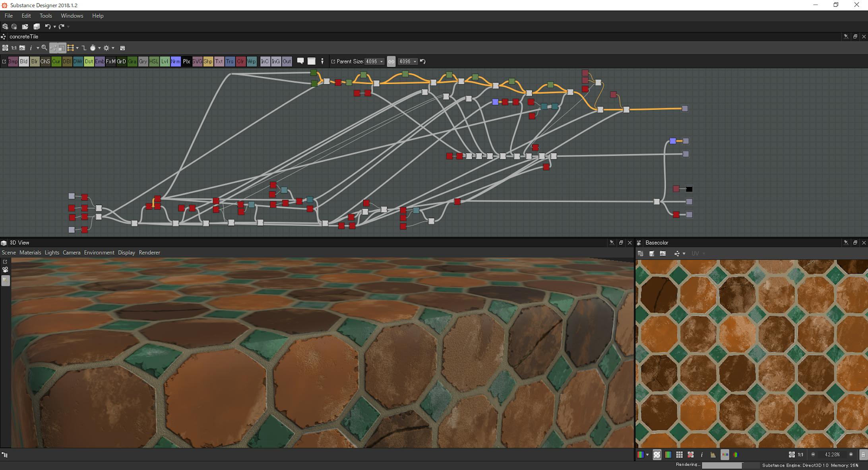Click the chain link button beside Parent Size
The image size is (868, 470).
pos(391,62)
